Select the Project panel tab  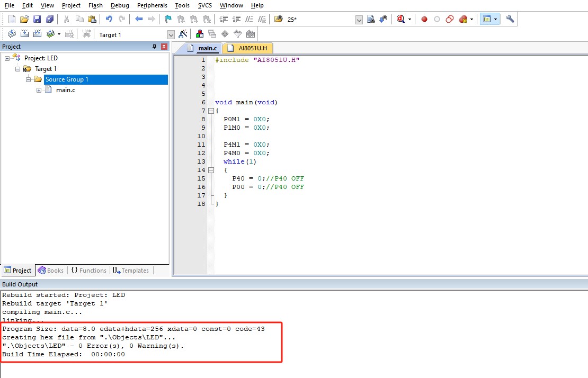17,271
